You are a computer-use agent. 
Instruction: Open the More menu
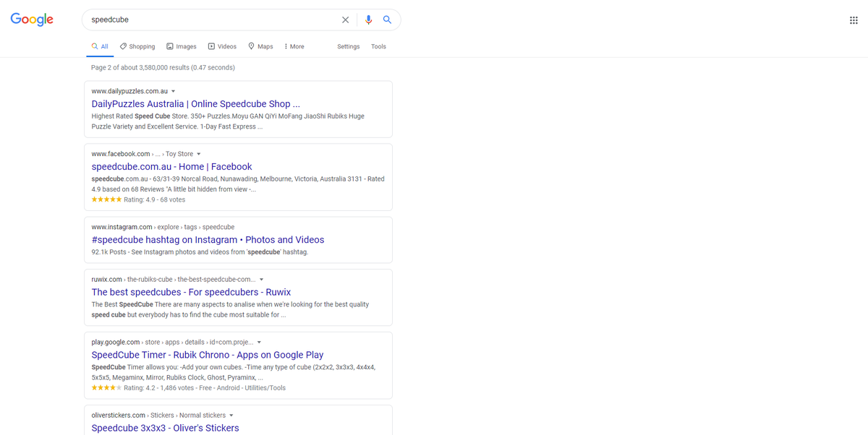click(x=294, y=46)
